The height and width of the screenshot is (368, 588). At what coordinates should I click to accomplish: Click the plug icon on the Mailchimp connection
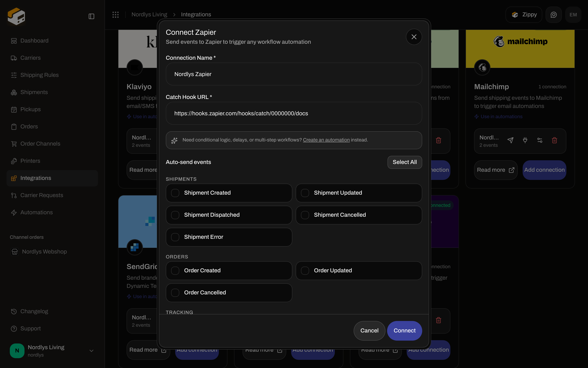525,140
